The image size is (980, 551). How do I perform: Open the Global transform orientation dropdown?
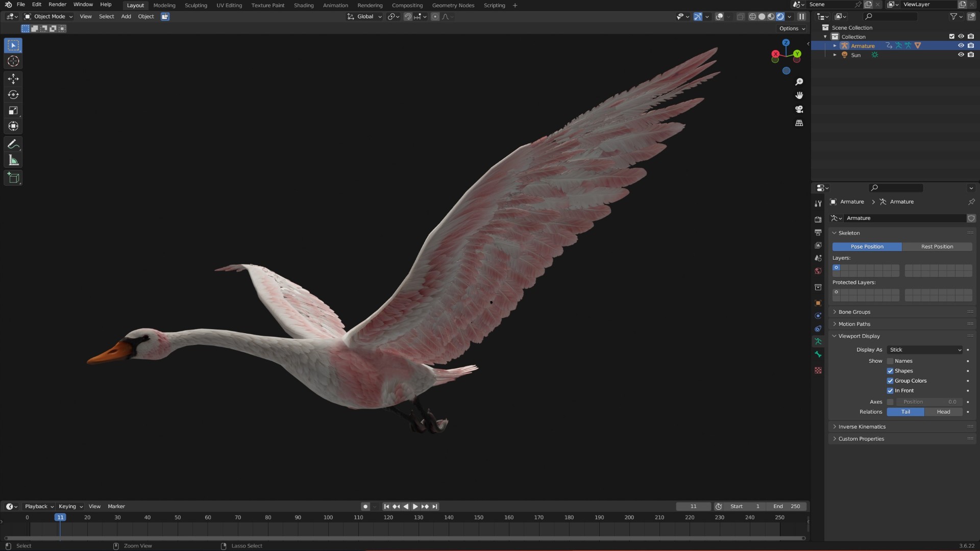(364, 17)
